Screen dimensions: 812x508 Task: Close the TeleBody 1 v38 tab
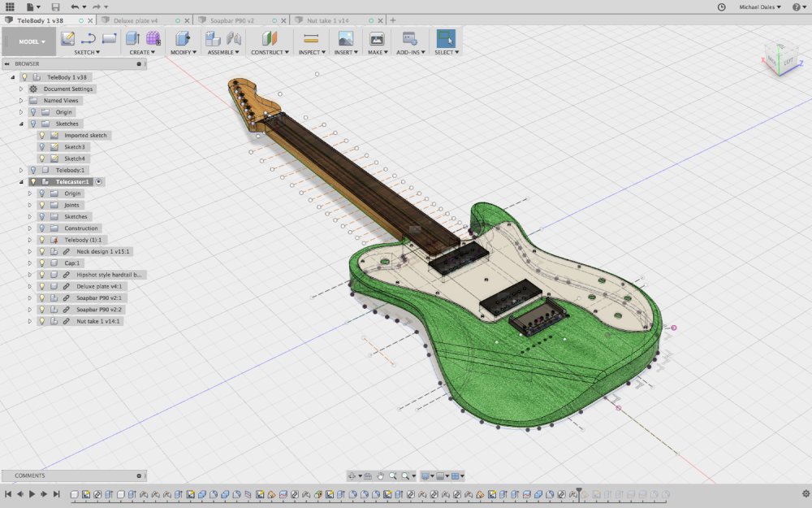pos(91,21)
